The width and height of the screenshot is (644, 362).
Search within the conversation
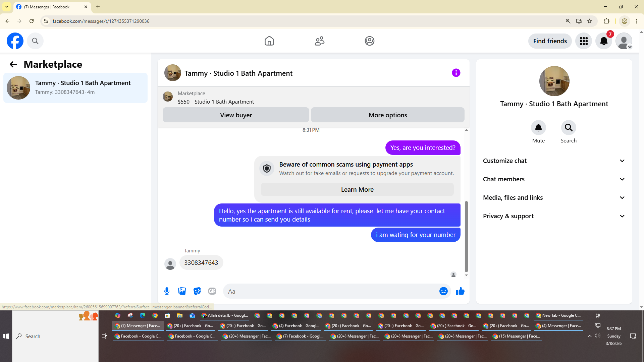(569, 128)
